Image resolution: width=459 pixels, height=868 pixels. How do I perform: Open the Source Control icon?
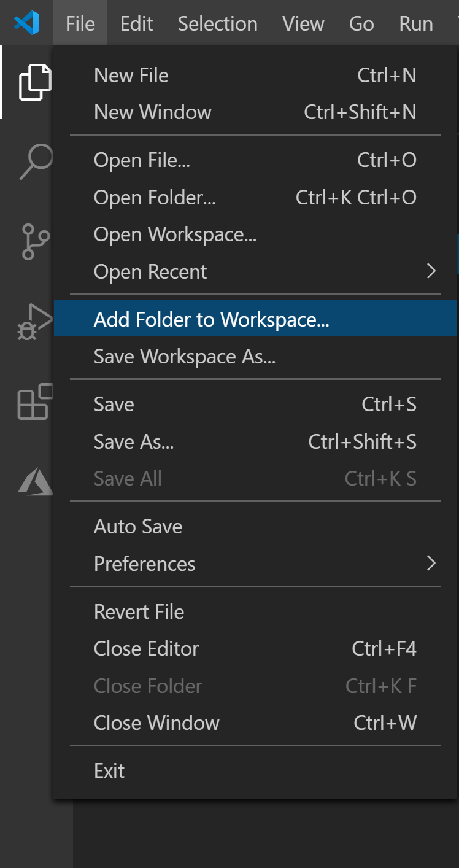(x=36, y=241)
